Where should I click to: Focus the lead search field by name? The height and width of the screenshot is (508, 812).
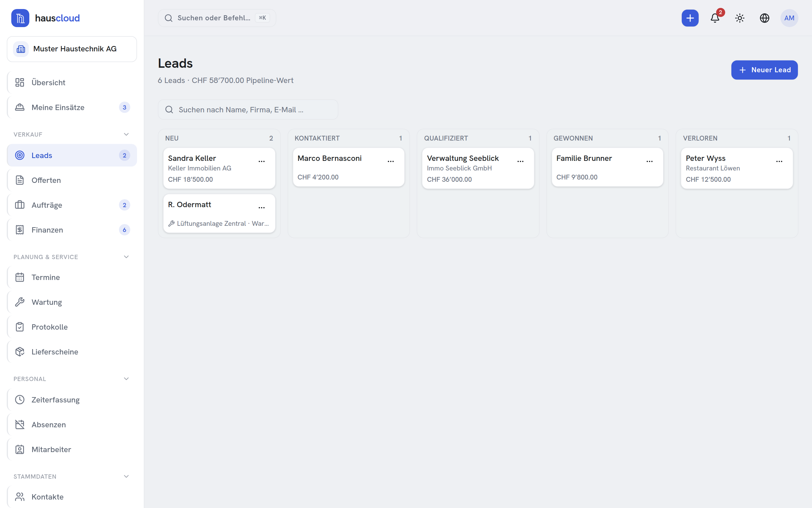248,110
